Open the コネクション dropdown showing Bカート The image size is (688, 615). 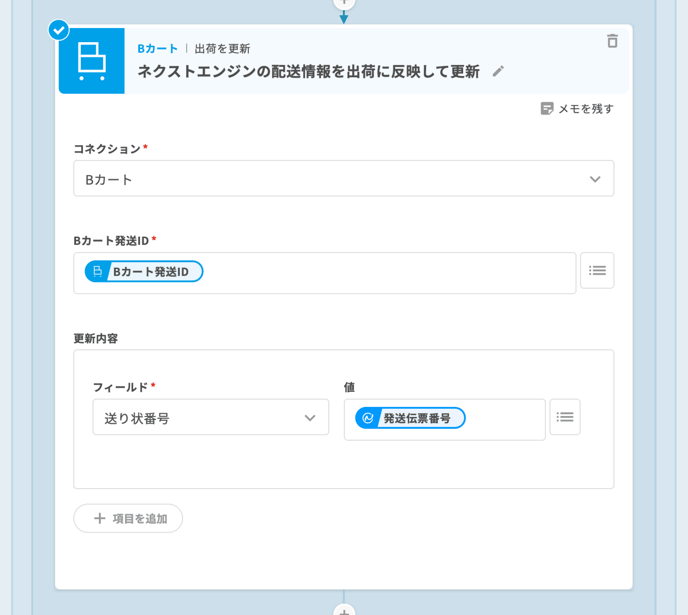(x=330, y=179)
